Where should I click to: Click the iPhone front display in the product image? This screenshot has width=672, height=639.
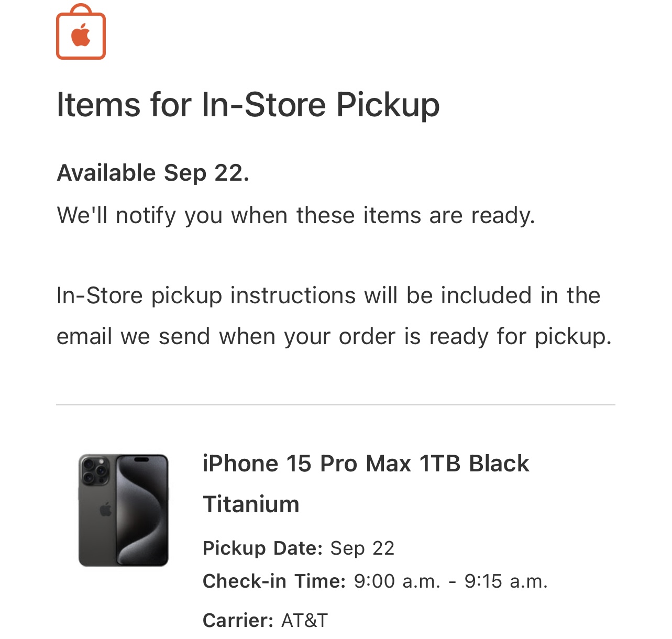[x=141, y=510]
